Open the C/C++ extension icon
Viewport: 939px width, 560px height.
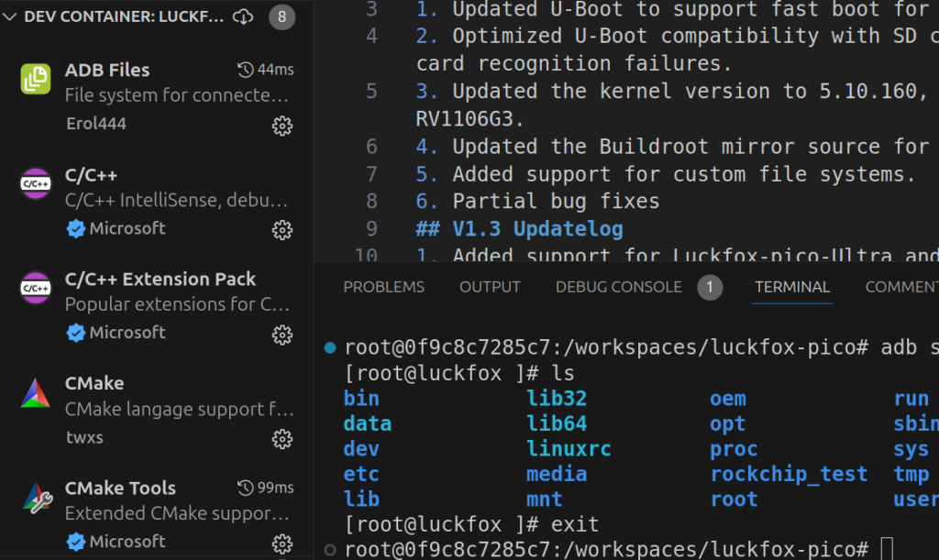pyautogui.click(x=36, y=183)
